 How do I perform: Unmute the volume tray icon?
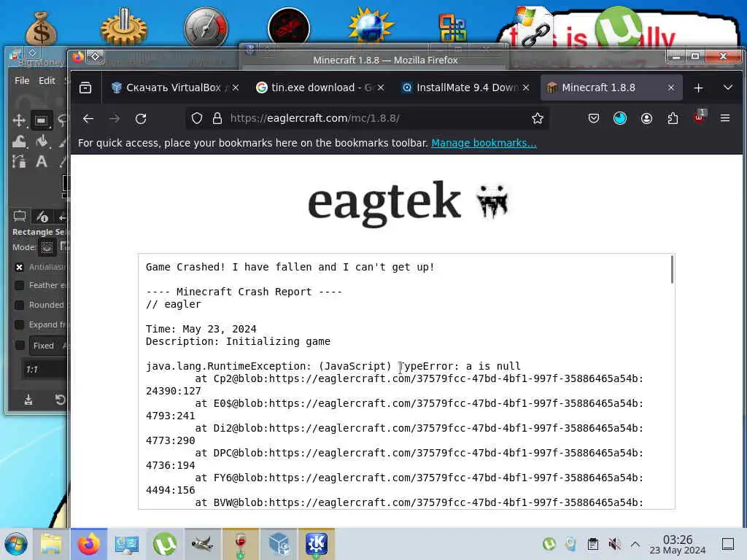[x=614, y=544]
